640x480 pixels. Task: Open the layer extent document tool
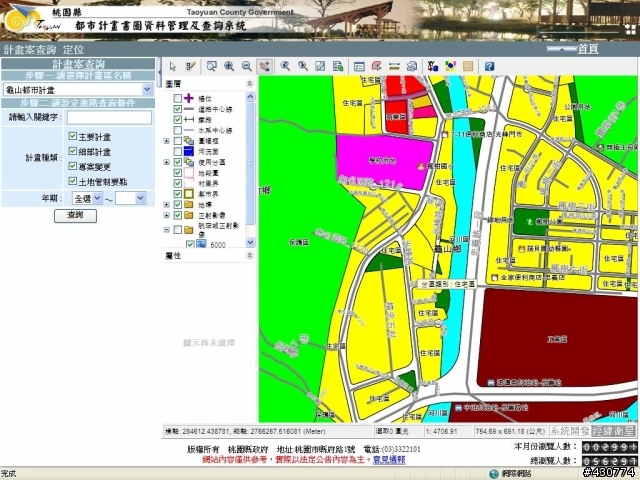[338, 66]
